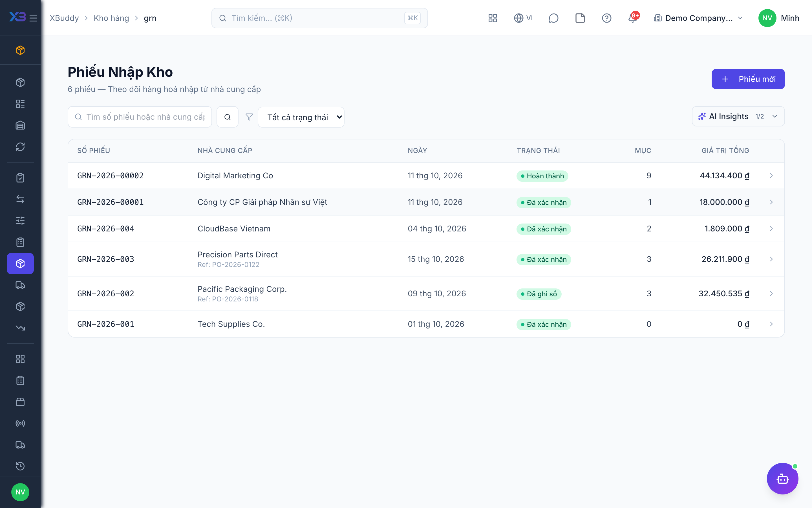
Task: Click the orange box logo in sidebar
Action: tap(20, 51)
